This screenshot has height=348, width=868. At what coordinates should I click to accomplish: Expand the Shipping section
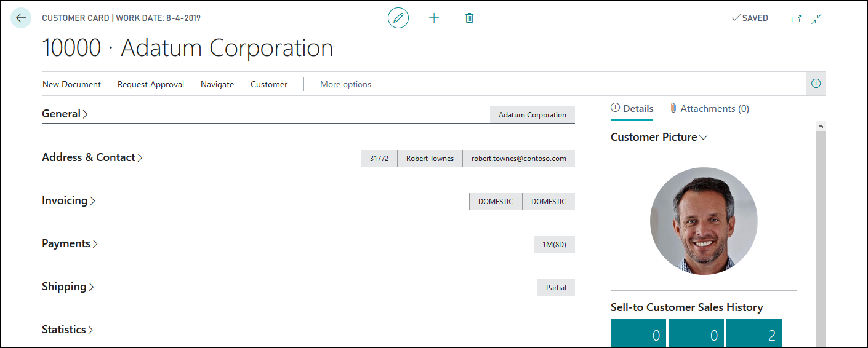68,287
